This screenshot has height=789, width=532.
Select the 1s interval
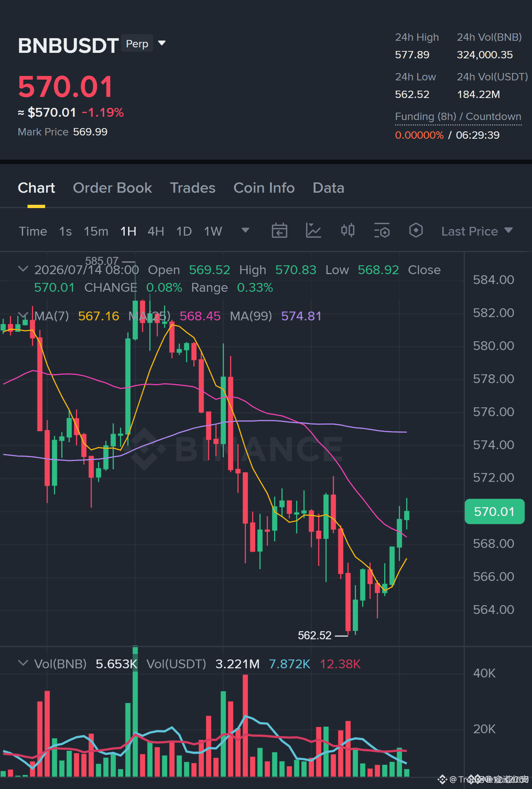tap(65, 231)
